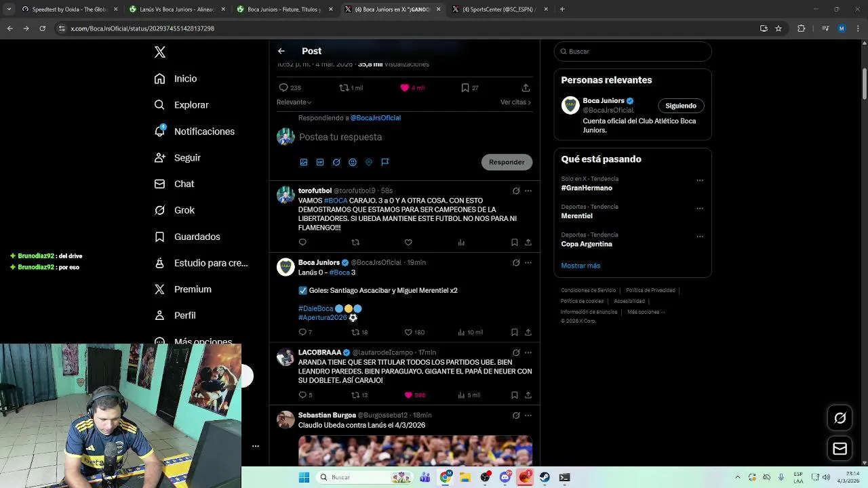This screenshot has height=488, width=868.
Task: Open Estudio para creadores item
Action: coord(201,263)
